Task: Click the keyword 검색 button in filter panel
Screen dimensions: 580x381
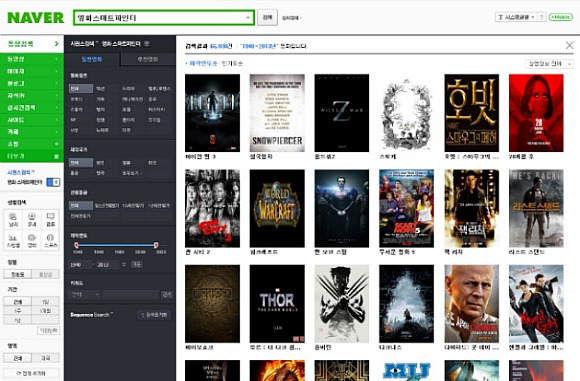Action: (x=166, y=294)
